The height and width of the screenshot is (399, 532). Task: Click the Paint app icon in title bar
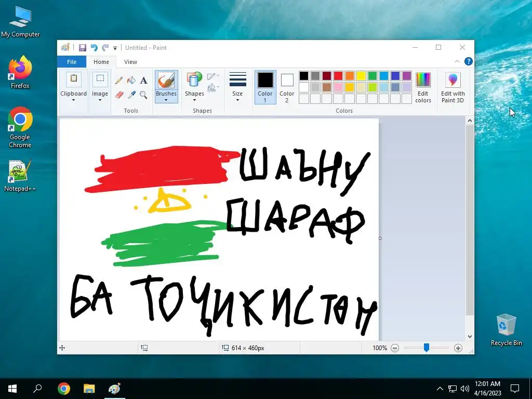click(65, 48)
